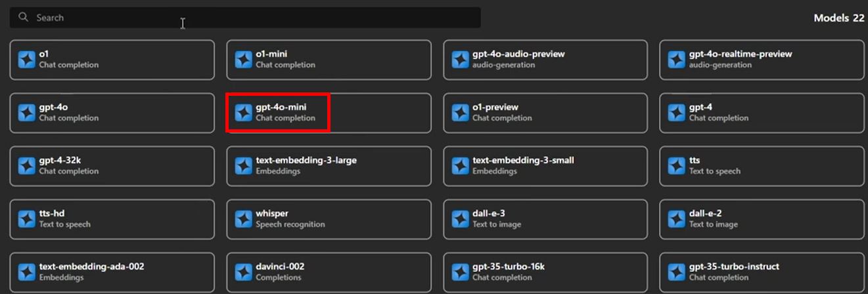Select the tts model name
Viewport: 868px width, 294px height.
click(695, 160)
